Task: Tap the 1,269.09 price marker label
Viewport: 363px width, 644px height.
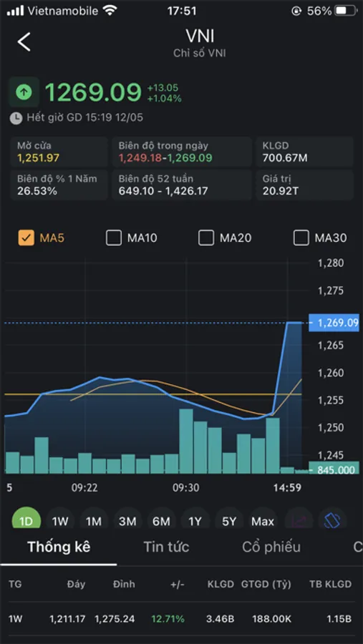Action: point(334,323)
